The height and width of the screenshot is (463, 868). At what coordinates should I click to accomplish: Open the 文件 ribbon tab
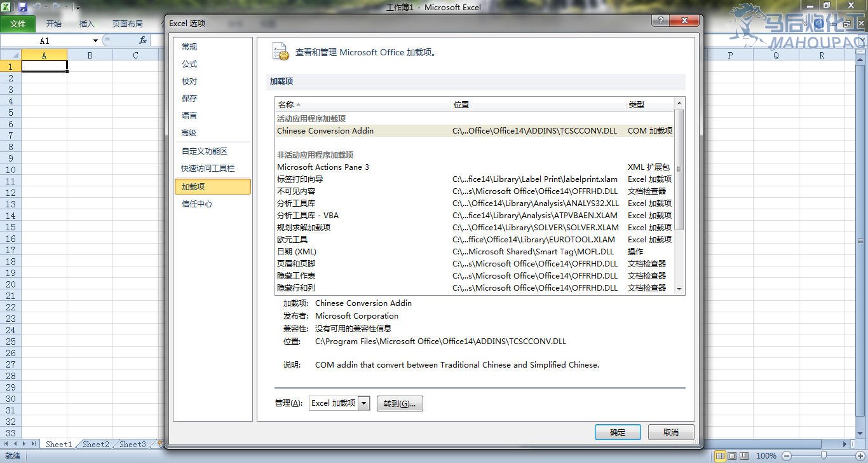[x=18, y=24]
